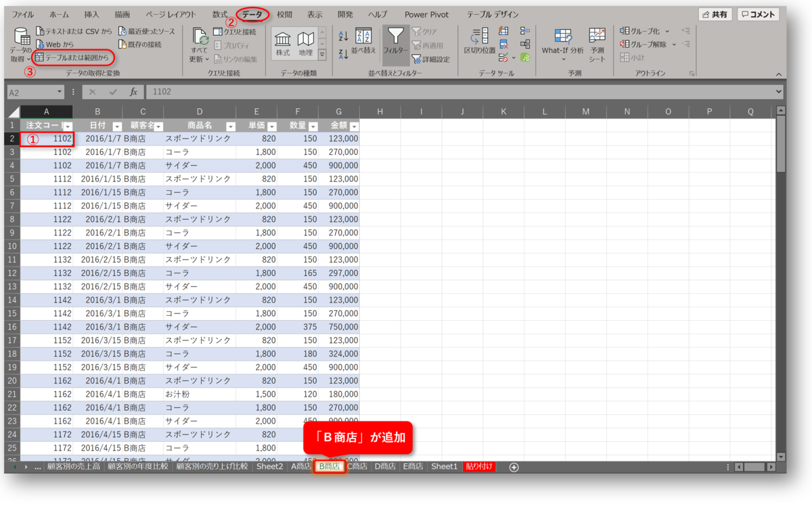Switch to テーブル デザイン tab
This screenshot has height=519, width=812.
[x=493, y=14]
